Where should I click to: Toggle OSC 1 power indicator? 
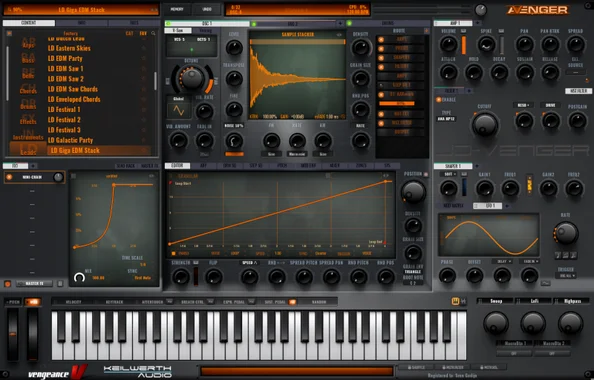168,23
